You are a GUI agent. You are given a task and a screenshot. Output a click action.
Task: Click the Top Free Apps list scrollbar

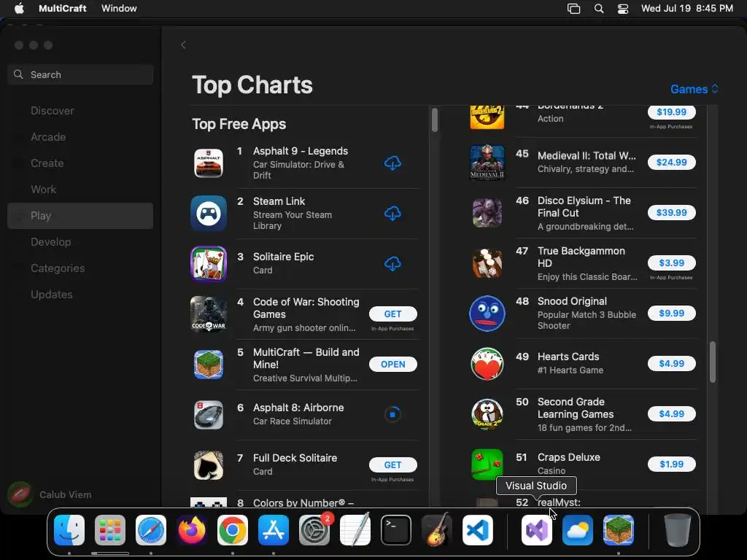(435, 120)
